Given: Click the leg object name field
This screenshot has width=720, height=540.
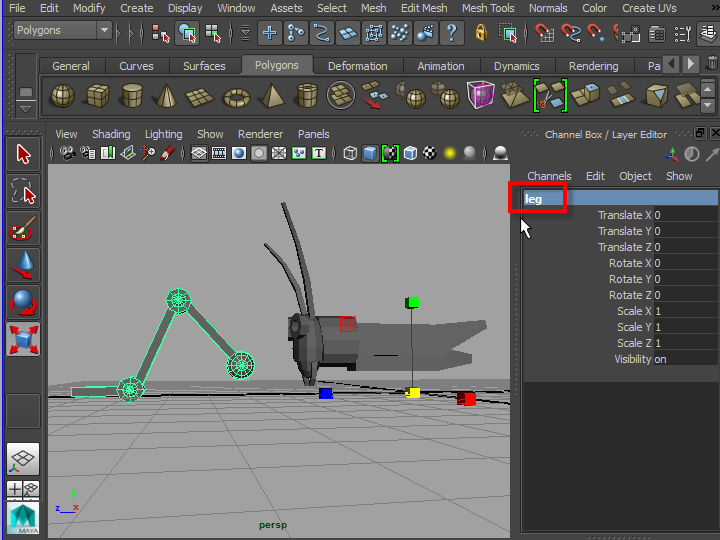Looking at the screenshot, I should pos(621,199).
